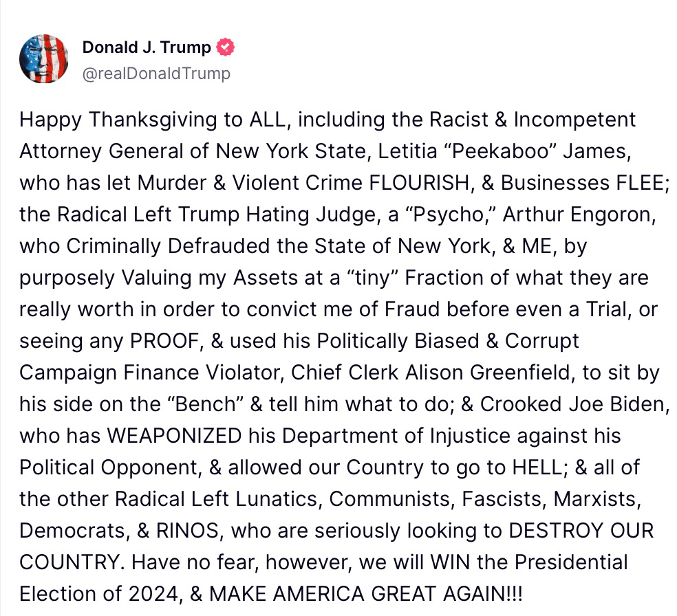Click the verified badge next to Donald J. Trump
Viewport: 677px width, 616px height.
click(x=226, y=47)
